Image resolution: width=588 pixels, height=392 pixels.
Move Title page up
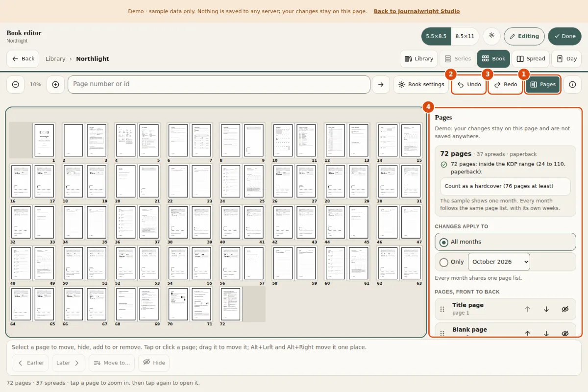click(528, 309)
